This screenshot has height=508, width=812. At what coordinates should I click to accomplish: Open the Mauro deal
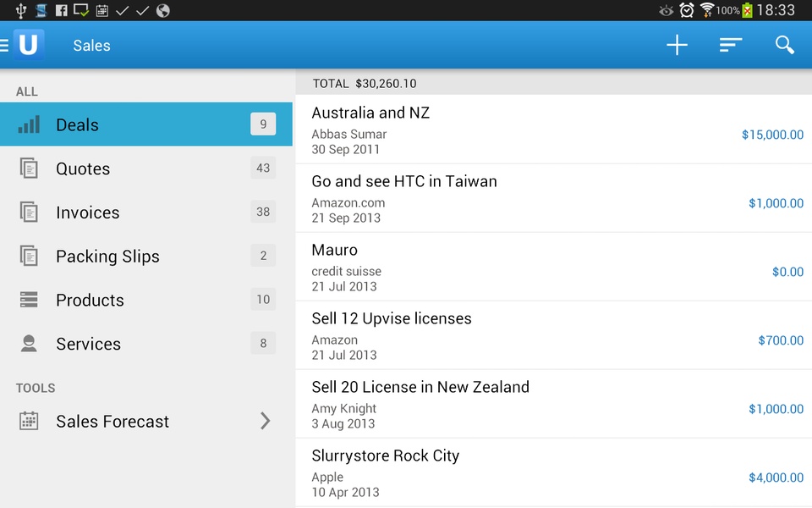coord(553,267)
